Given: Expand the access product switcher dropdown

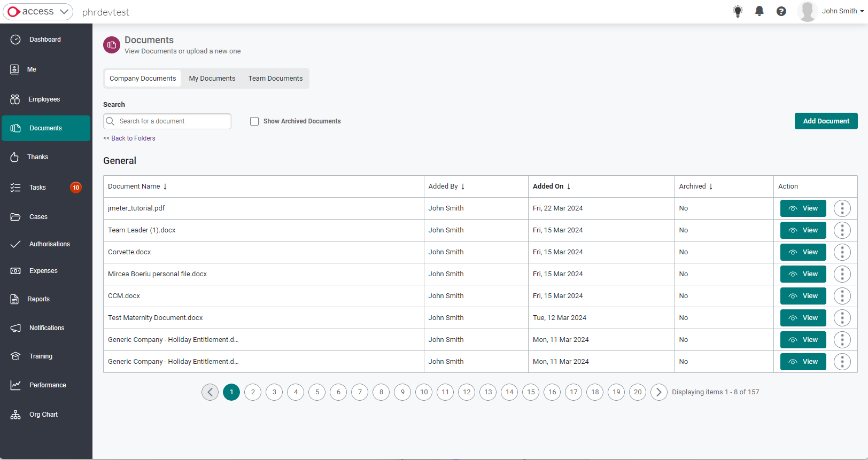Looking at the screenshot, I should 38,11.
